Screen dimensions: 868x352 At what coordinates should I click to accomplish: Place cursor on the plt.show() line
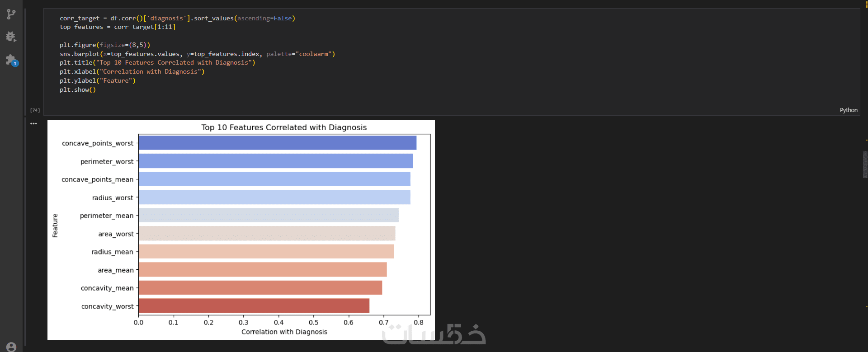[78, 90]
